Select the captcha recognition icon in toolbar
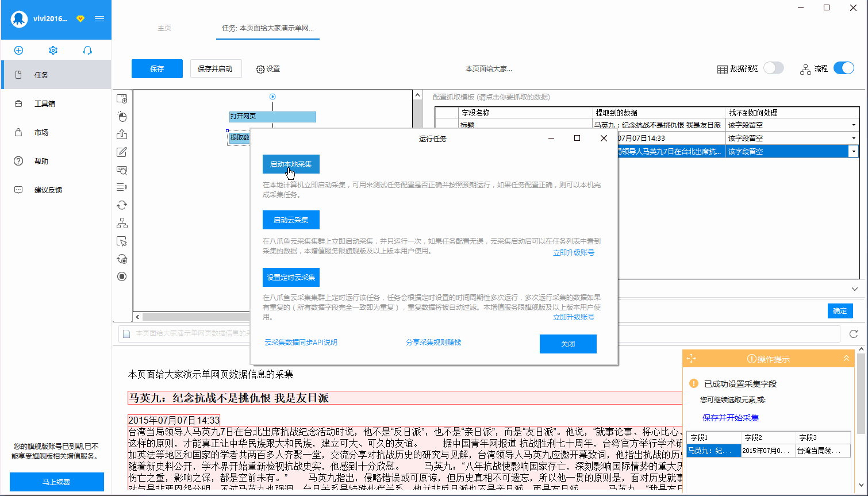Image resolution: width=868 pixels, height=496 pixels. [x=122, y=170]
